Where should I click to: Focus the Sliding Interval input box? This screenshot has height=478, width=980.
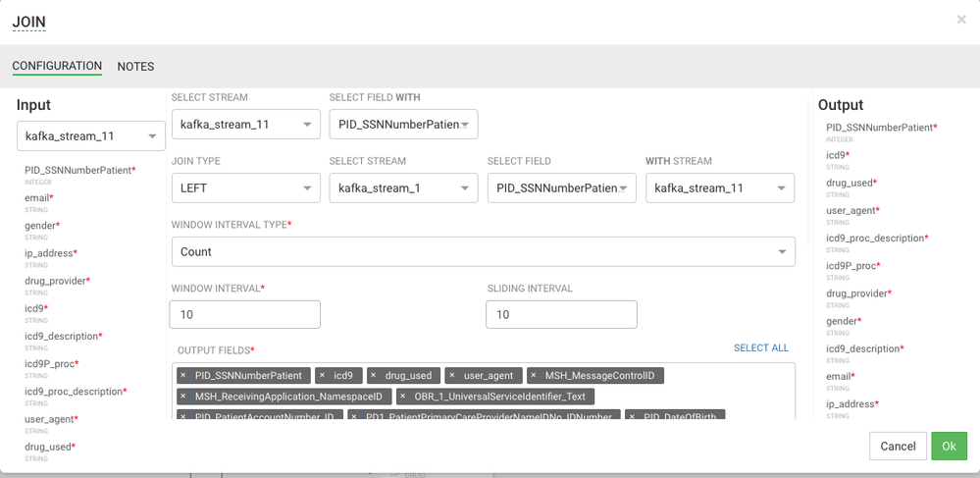coord(561,315)
